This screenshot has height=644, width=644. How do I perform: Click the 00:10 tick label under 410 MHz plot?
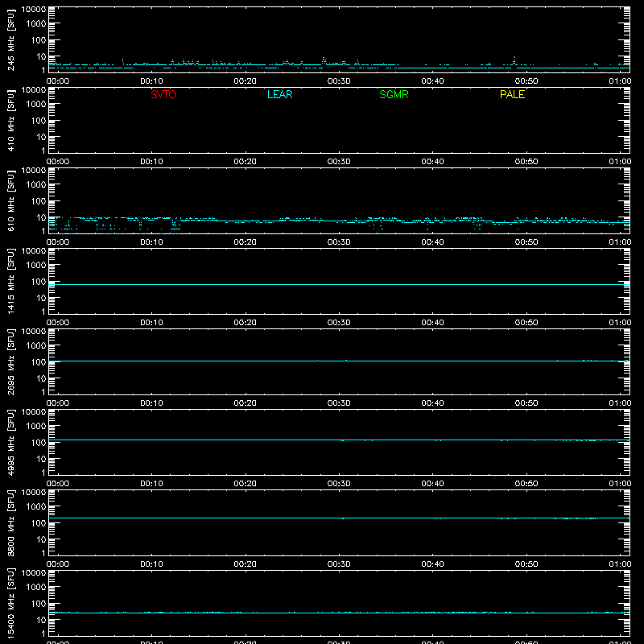tap(151, 162)
